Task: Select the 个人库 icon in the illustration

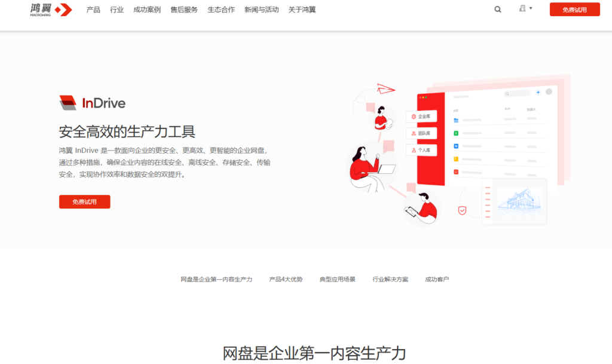Action: pyautogui.click(x=414, y=150)
